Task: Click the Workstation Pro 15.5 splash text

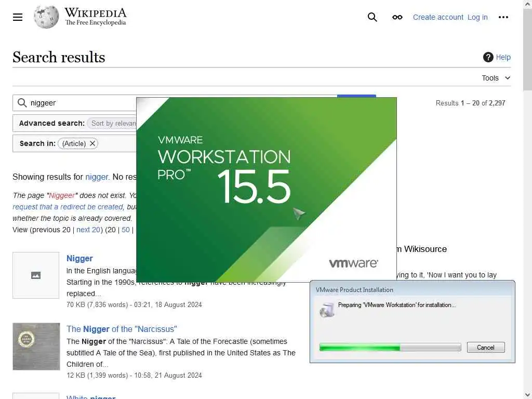Action: pos(224,170)
